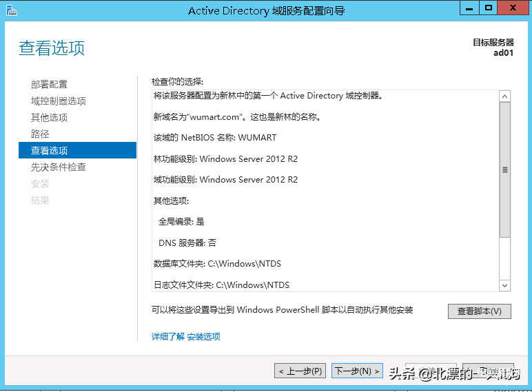
Task: Select 其他选项 in the sidebar
Action: pyautogui.click(x=49, y=118)
